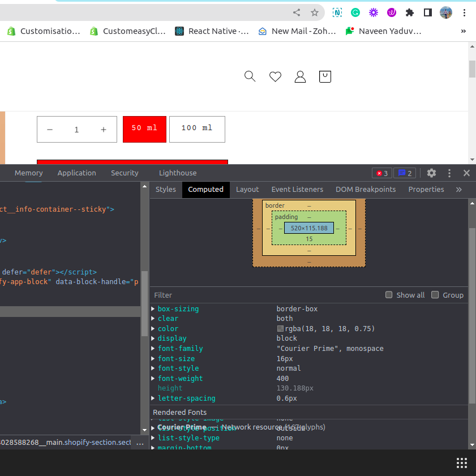Screen dimensions: 476x476
Task: Show more sidebar tabs chevron
Action: (x=458, y=190)
